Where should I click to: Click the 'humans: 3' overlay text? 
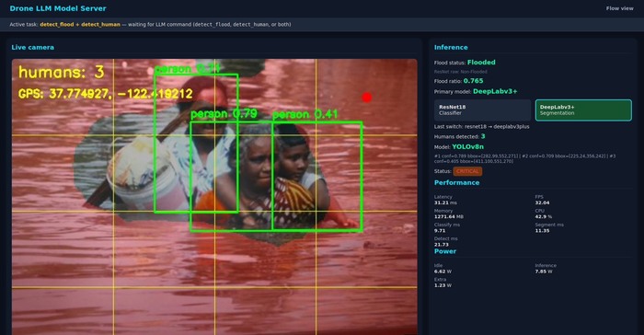62,73
